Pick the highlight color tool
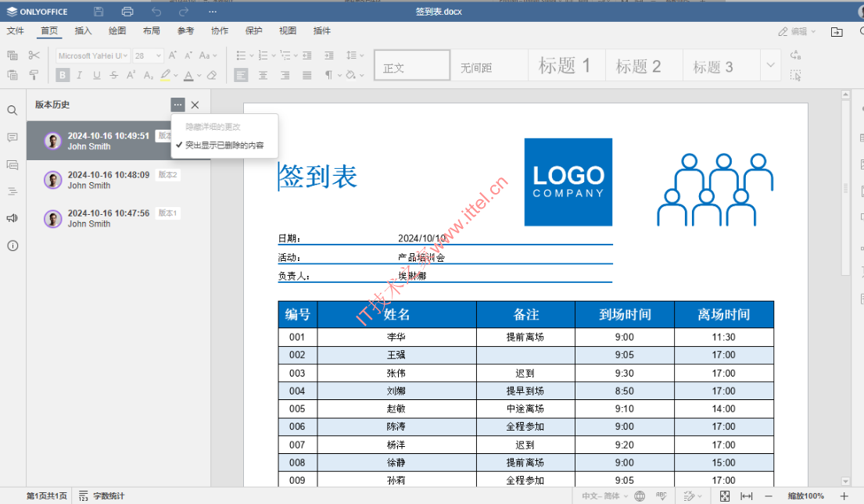The width and height of the screenshot is (864, 504). coord(165,75)
